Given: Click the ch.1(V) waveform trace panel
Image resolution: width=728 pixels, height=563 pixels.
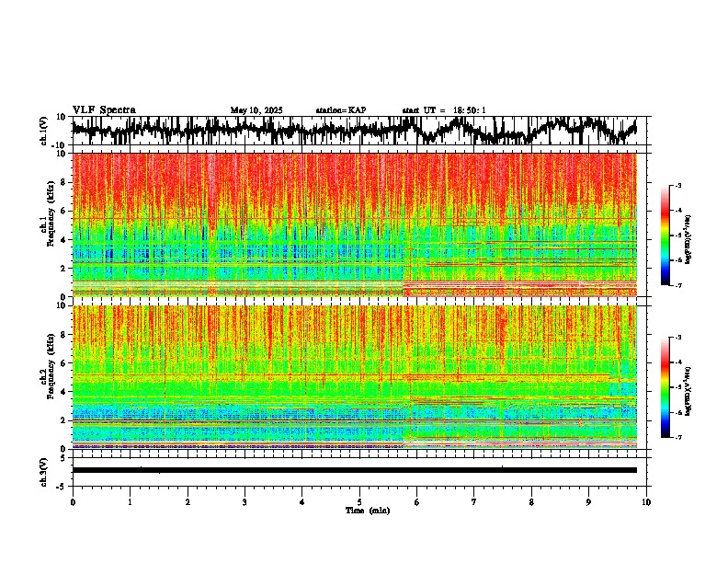Looking at the screenshot, I should (x=359, y=131).
